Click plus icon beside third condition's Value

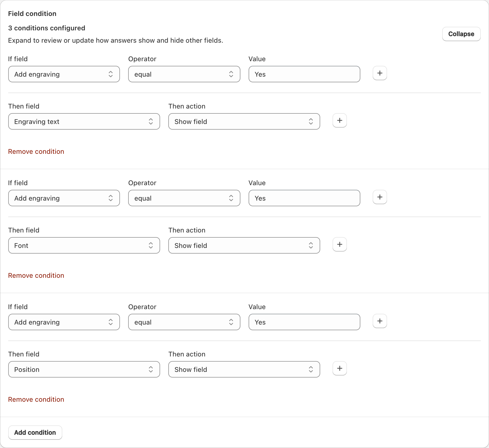coord(380,321)
